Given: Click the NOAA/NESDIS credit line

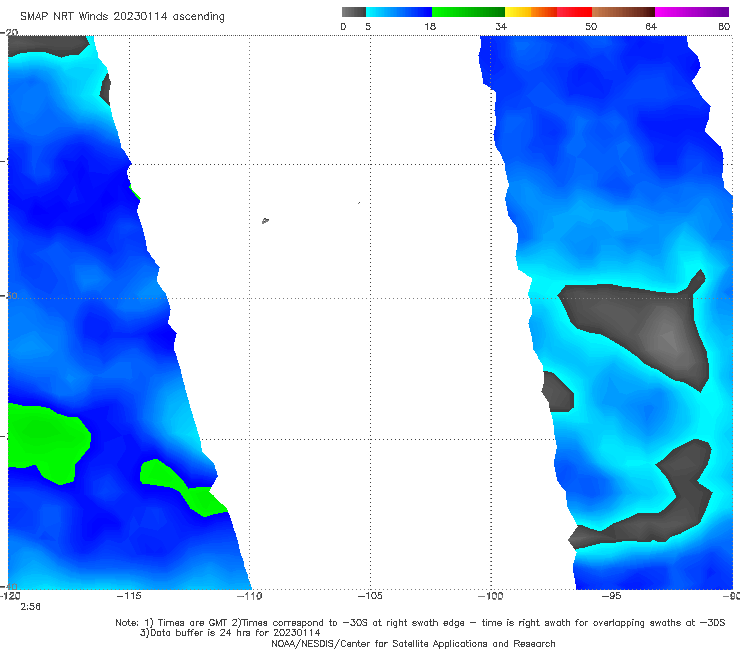Looking at the screenshot, I should [413, 643].
